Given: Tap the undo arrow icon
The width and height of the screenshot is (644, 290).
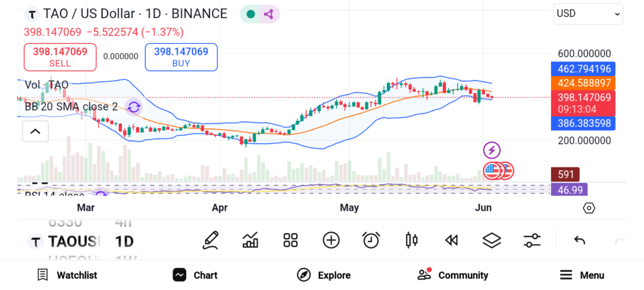Looking at the screenshot, I should (579, 240).
